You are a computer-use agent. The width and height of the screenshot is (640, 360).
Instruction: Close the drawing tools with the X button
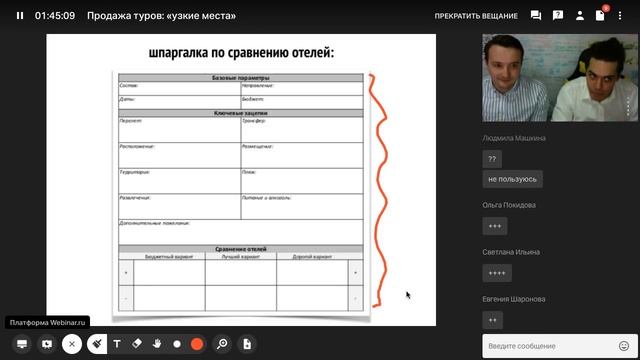[72, 344]
